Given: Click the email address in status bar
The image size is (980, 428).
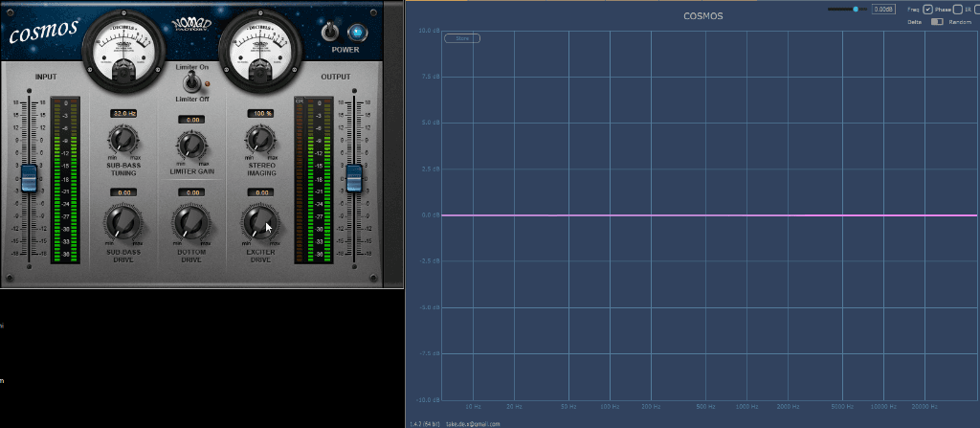Looking at the screenshot, I should click(473, 423).
